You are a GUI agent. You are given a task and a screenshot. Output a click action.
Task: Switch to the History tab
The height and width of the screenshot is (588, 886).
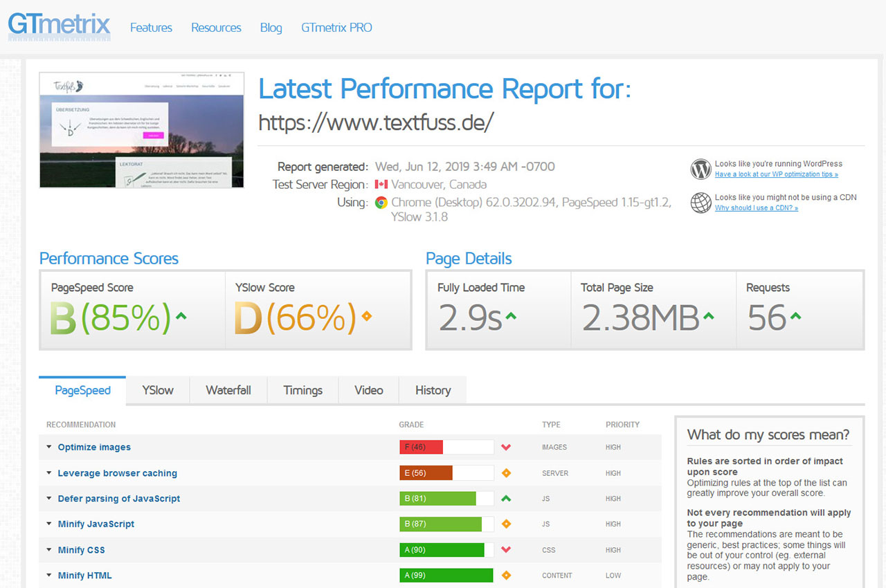pyautogui.click(x=433, y=390)
